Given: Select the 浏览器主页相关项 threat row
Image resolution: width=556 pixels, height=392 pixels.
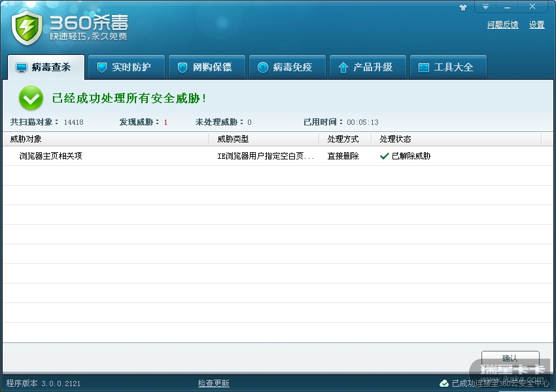Looking at the screenshot, I should (278, 155).
